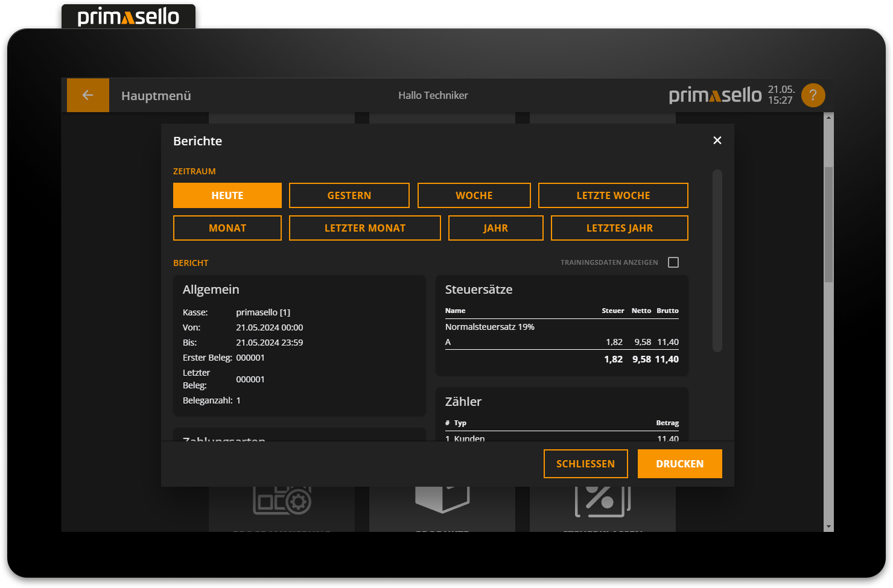Enable the Trainingsdaten anzeigen checkbox
Viewport: 893px width, 588px height.
(673, 262)
